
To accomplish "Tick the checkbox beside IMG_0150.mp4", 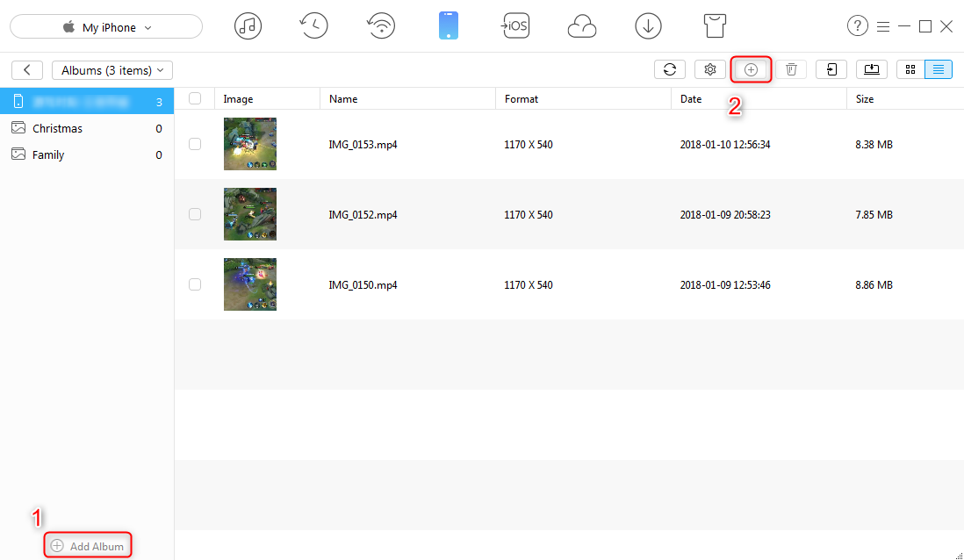I will pyautogui.click(x=195, y=284).
